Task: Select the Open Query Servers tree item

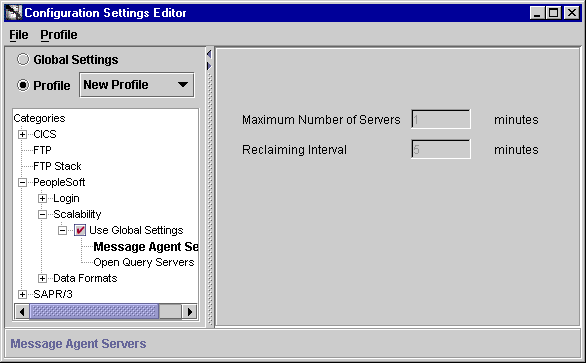Action: tap(144, 262)
